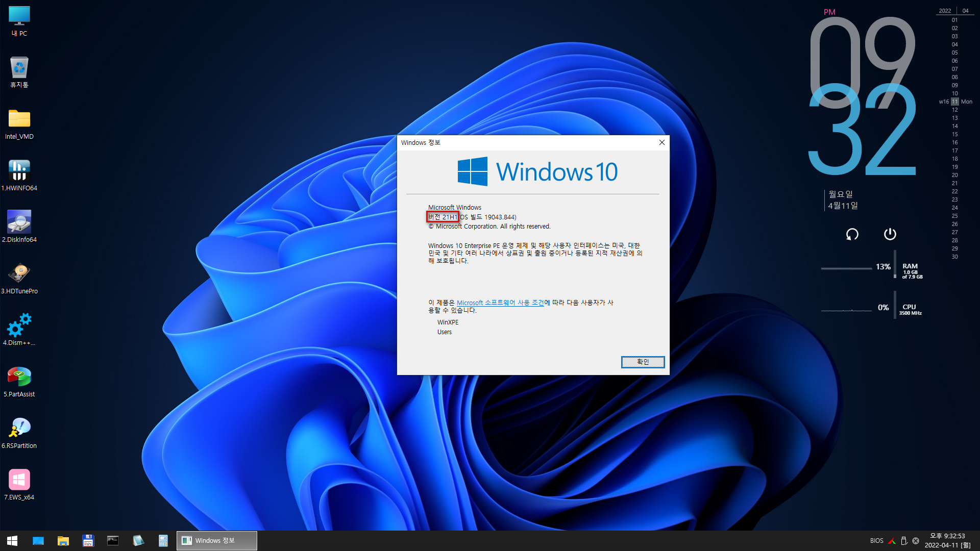Click the power widget icon
Image resolution: width=980 pixels, height=551 pixels.
[x=890, y=234]
